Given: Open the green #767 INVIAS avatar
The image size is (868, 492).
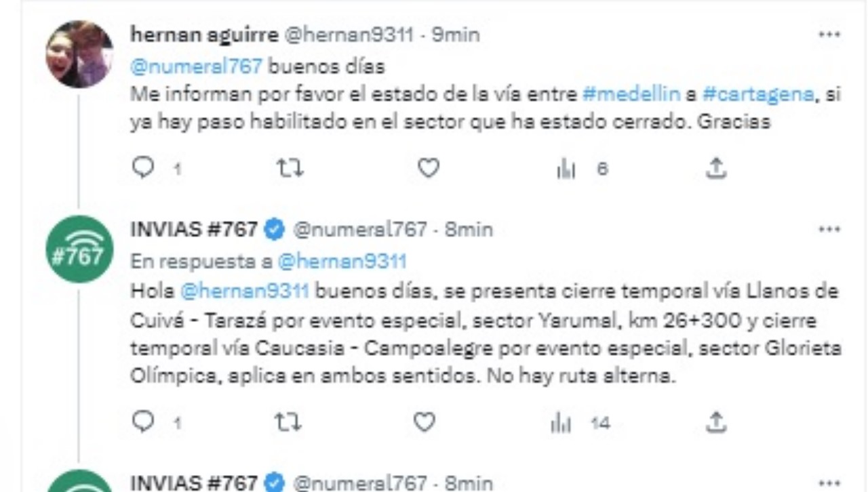Looking at the screenshot, I should pyautogui.click(x=79, y=249).
